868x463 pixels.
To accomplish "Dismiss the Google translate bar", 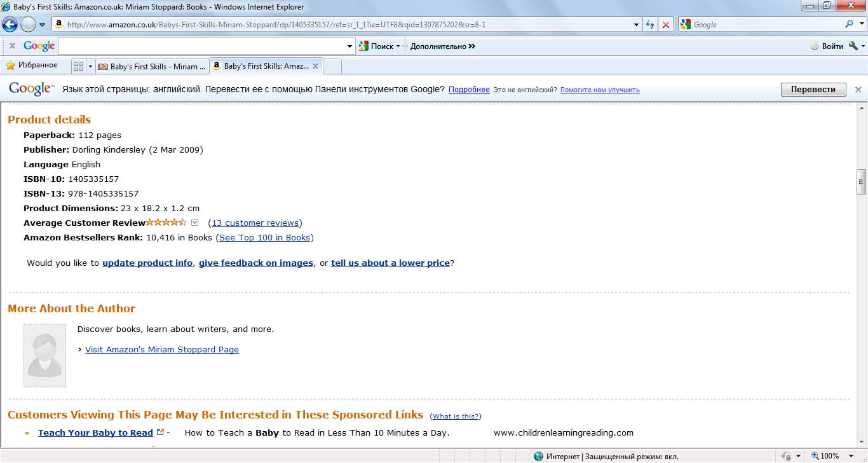I will pos(858,90).
